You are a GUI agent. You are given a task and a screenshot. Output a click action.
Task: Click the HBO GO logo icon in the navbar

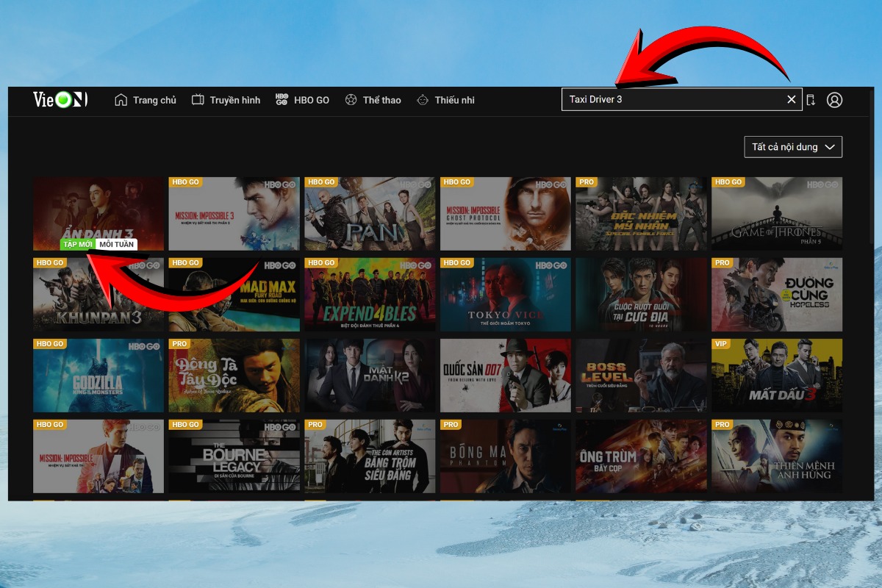(282, 100)
